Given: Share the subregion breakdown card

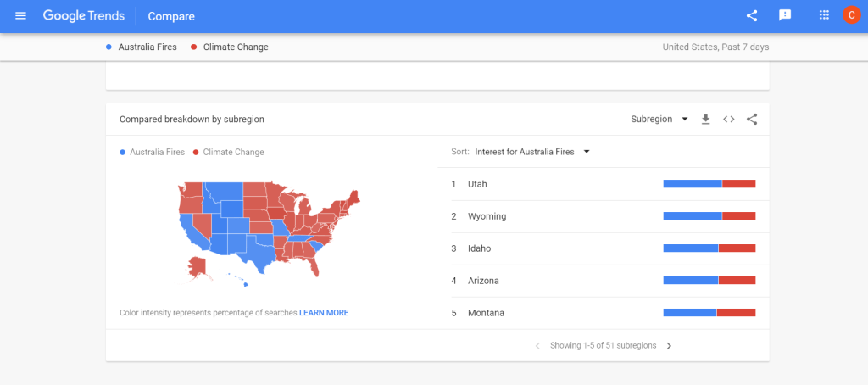Looking at the screenshot, I should point(752,120).
